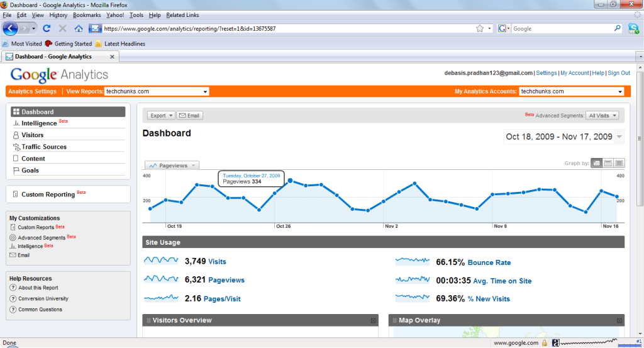Select the Dashboard - Google Analytics tab
Viewport: 644px width, 348px height.
(60, 57)
